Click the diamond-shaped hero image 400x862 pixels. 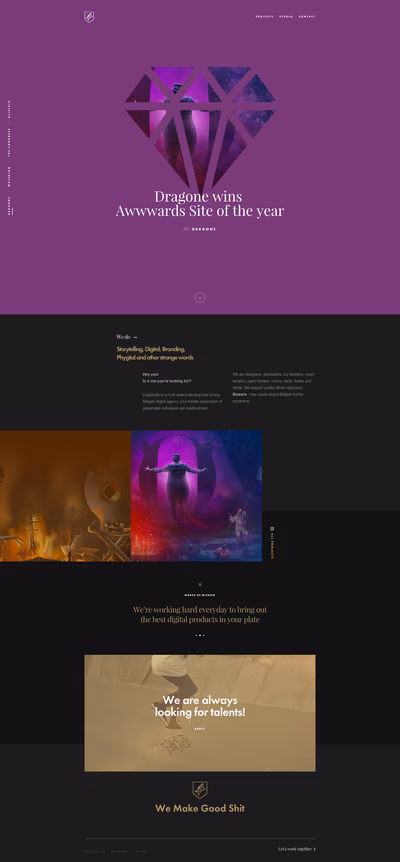[x=200, y=128]
